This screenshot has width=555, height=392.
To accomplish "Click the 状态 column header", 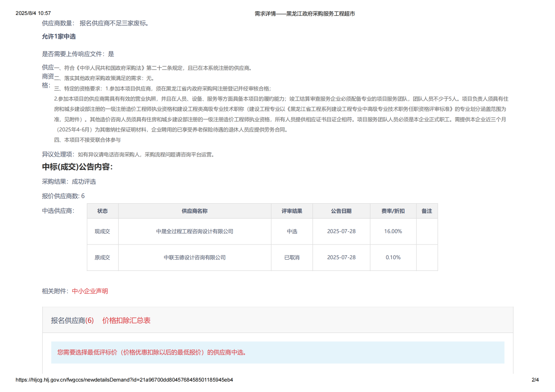I will click(x=102, y=211).
